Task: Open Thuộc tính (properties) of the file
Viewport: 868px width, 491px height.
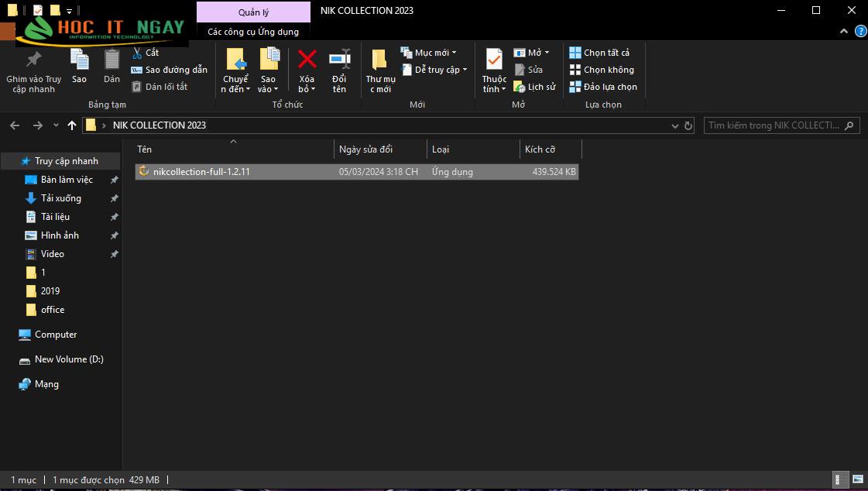Action: point(494,70)
